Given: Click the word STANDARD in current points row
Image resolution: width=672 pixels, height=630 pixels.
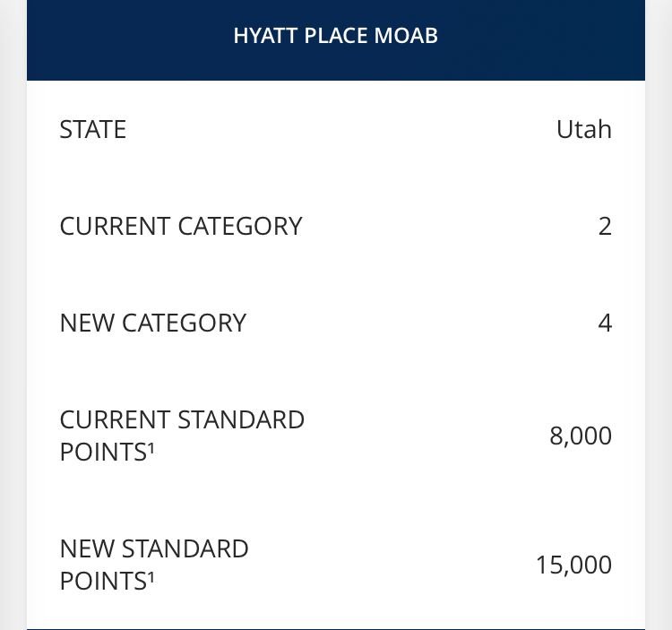Looking at the screenshot, I should [x=241, y=419].
